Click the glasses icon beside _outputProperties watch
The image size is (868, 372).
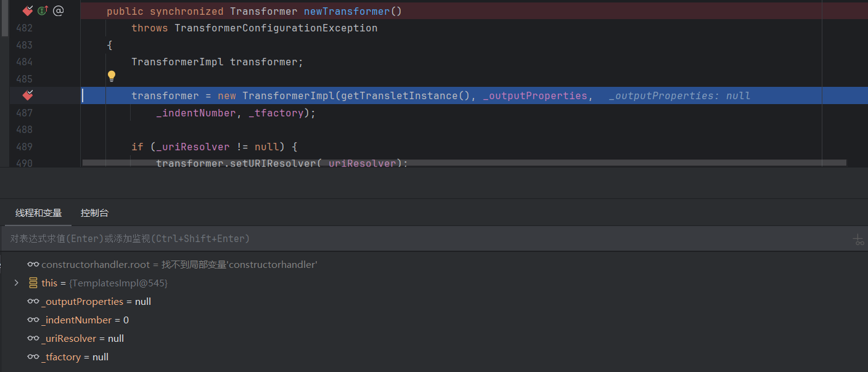[x=33, y=302]
